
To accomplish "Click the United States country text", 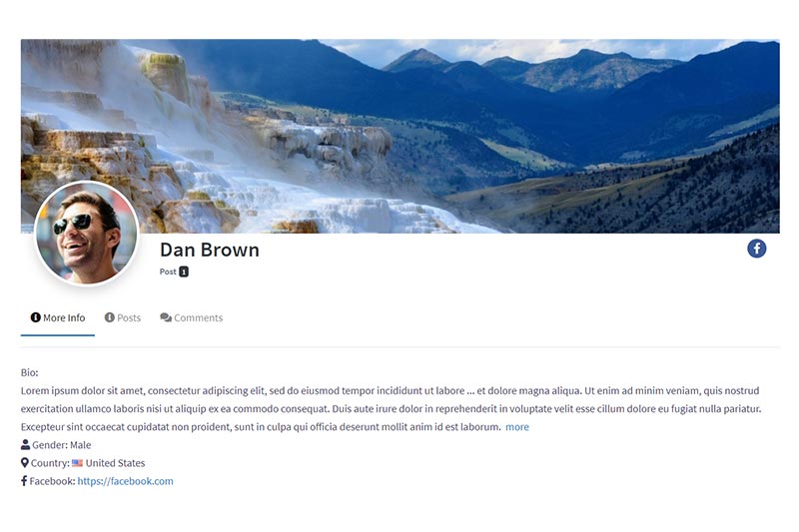I will pos(115,463).
